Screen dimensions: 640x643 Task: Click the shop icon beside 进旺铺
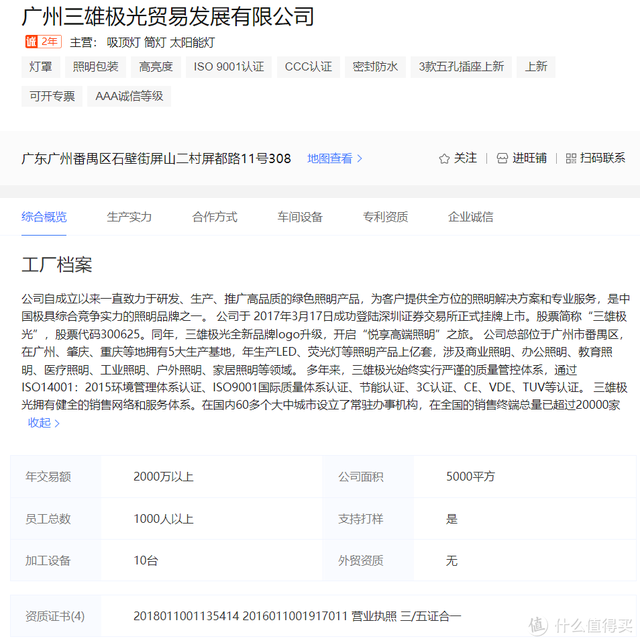point(502,159)
